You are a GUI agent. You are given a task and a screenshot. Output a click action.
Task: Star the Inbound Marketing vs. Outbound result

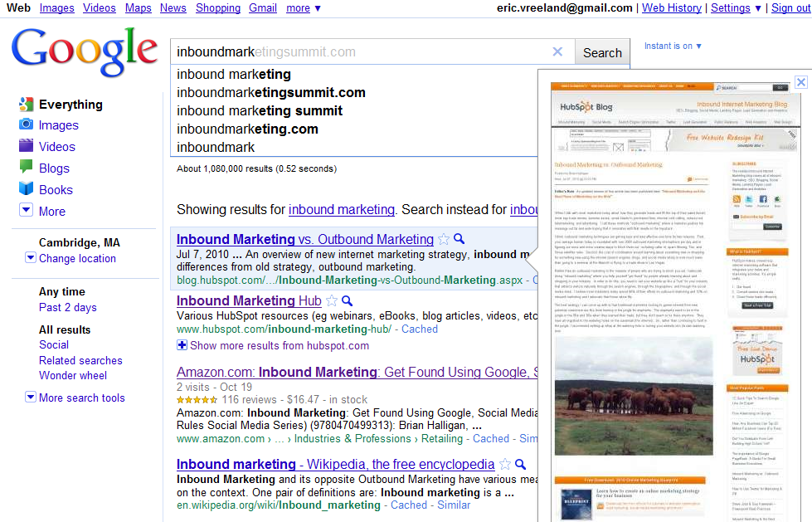444,239
